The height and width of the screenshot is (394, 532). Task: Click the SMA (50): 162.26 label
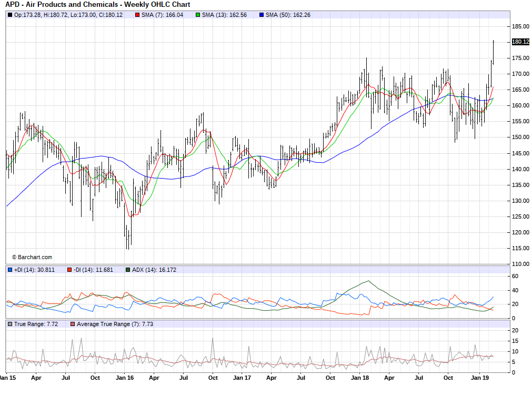pyautogui.click(x=288, y=15)
